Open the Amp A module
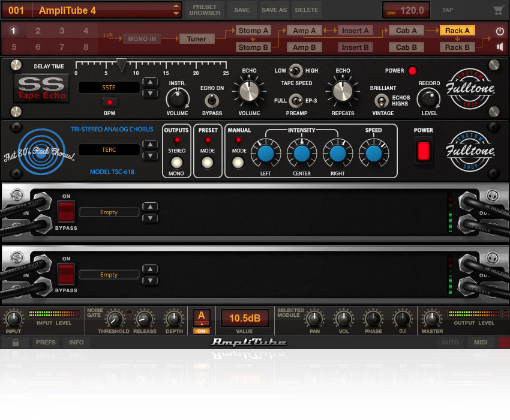 click(304, 31)
